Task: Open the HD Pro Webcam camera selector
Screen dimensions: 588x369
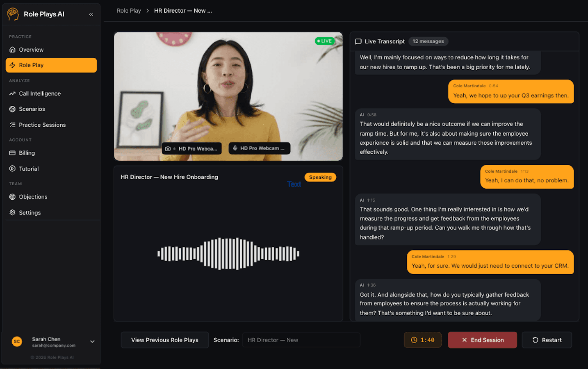Action: [x=191, y=148]
